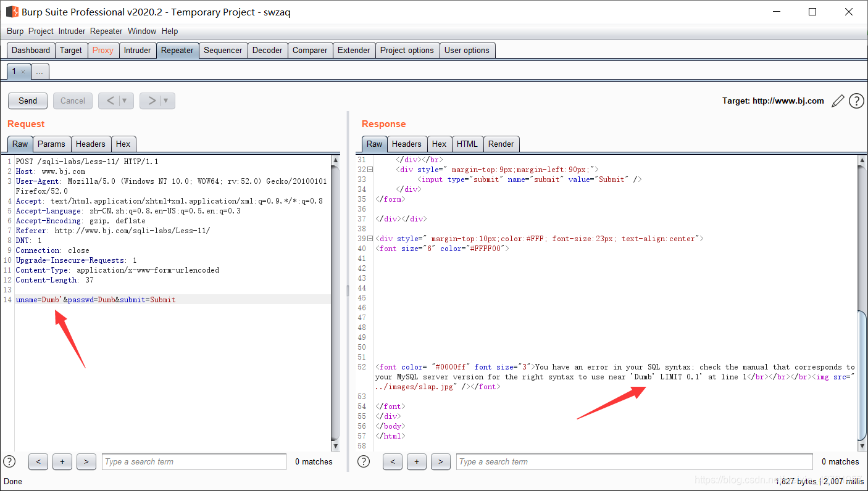Image resolution: width=868 pixels, height=491 pixels.
Task: Switch to the Sequencer tab
Action: (x=223, y=51)
